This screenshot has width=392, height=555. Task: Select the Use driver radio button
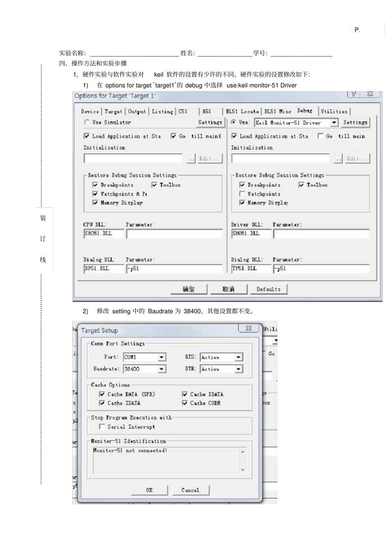pos(234,122)
